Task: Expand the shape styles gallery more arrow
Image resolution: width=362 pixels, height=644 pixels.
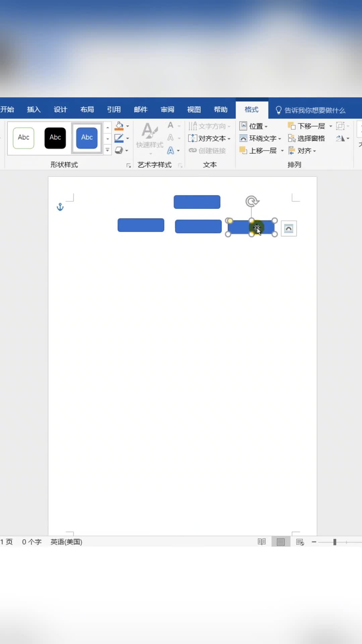Action: (x=108, y=150)
